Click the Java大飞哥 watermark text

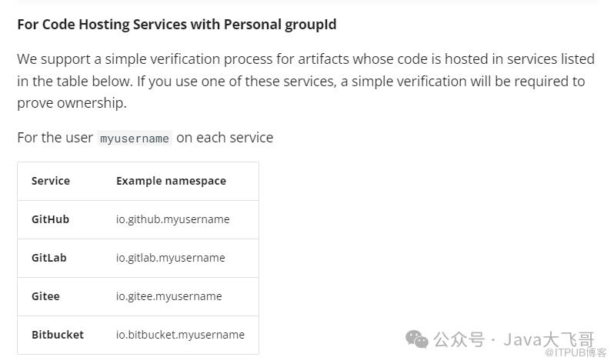(549, 339)
